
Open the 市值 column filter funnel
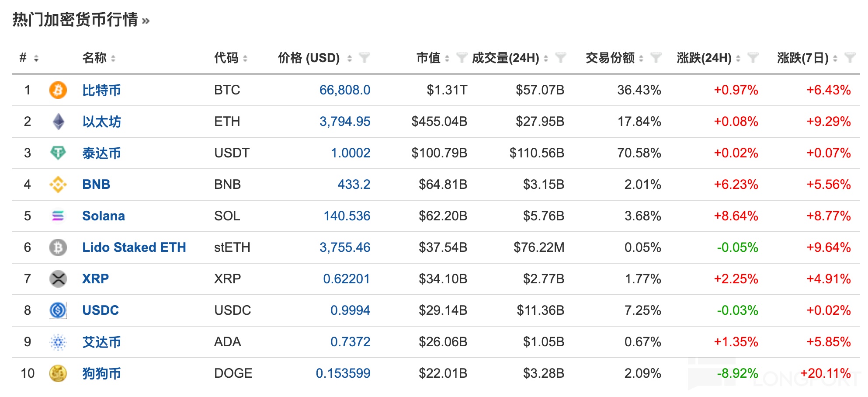click(x=462, y=58)
